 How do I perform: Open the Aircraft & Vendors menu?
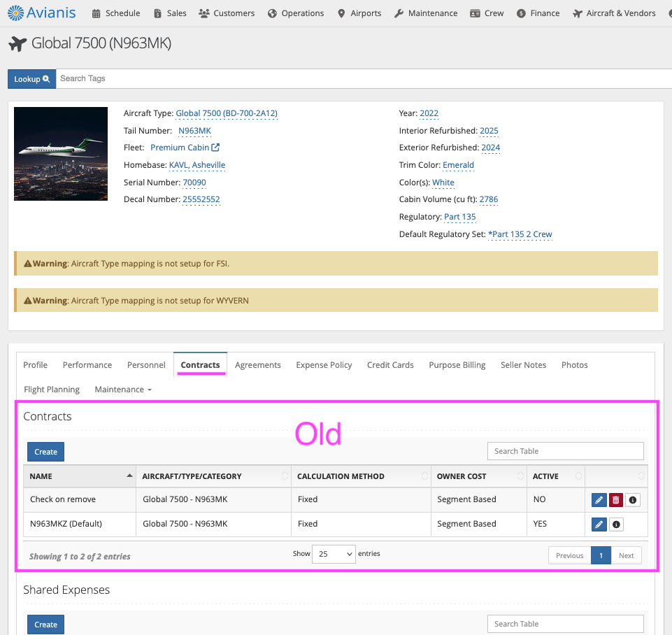tap(614, 13)
